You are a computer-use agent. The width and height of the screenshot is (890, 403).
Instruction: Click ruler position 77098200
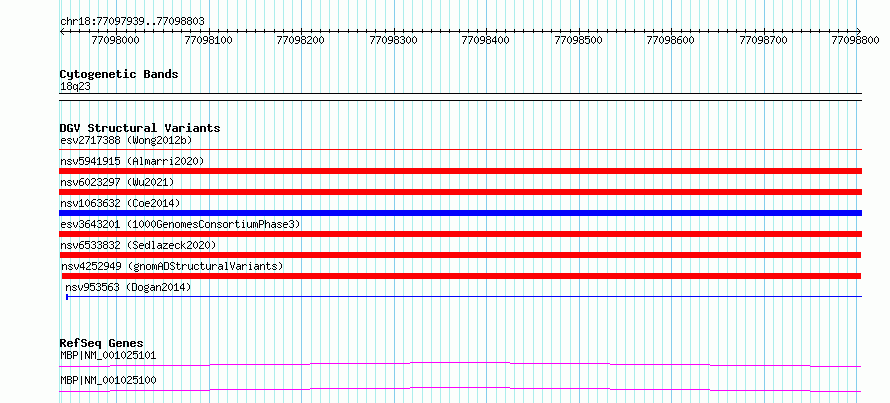click(301, 40)
